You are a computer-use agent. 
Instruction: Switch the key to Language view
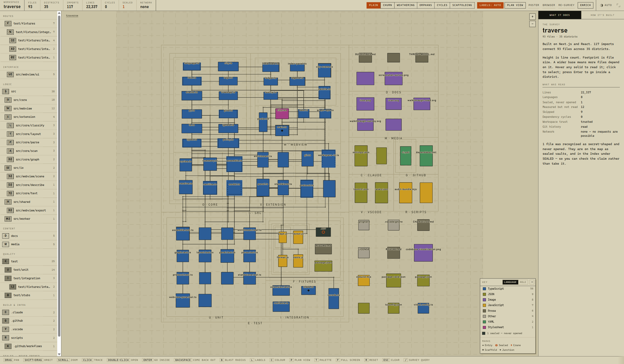tap(510, 282)
